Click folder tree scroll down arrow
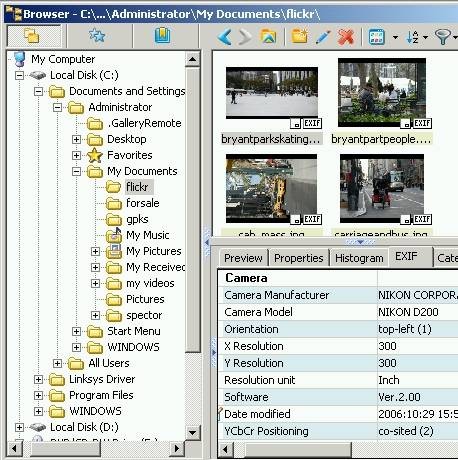Image resolution: width=458 pixels, height=460 pixels. pyautogui.click(x=192, y=433)
